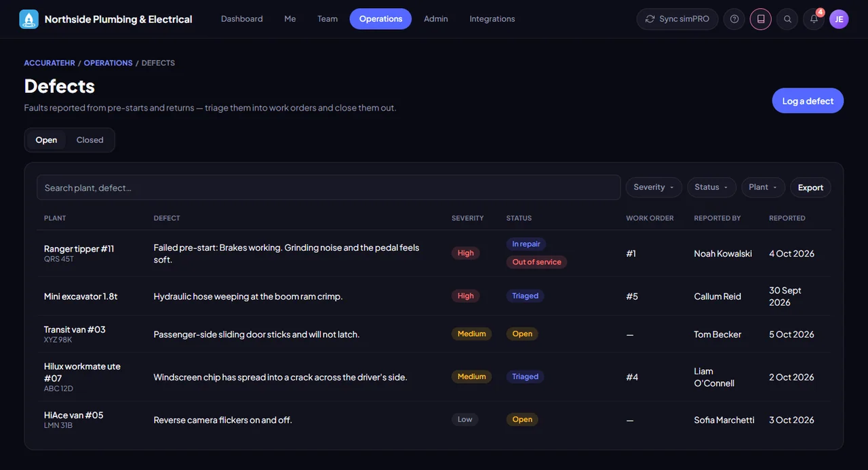Click the SEVERITY column header
The height and width of the screenshot is (470, 868).
(x=468, y=218)
